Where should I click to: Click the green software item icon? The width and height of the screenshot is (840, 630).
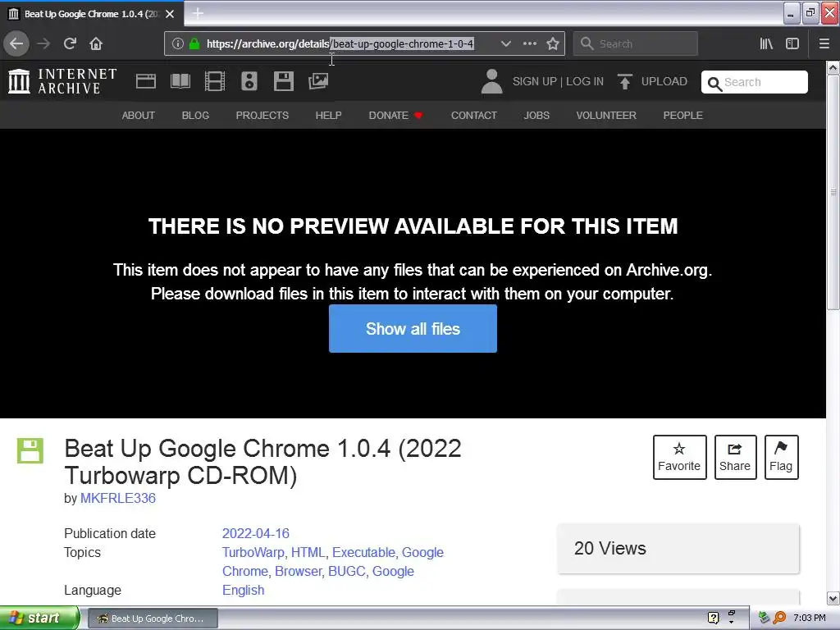pyautogui.click(x=30, y=450)
